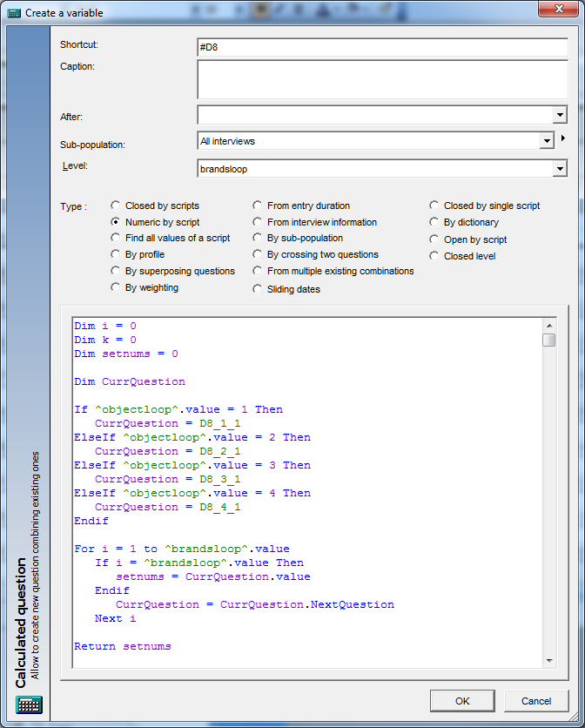
Task: Click the Create a variable title icon
Action: pos(15,12)
